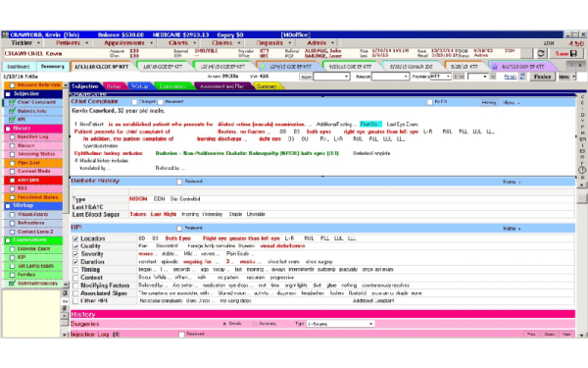Check the Modifying Factors checkbox
Screen dimensions: 588x368
pyautogui.click(x=75, y=286)
